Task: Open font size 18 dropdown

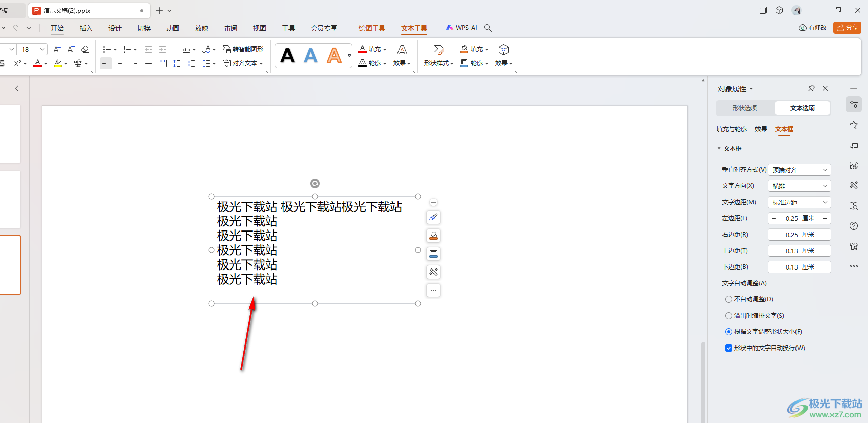Action: pos(43,49)
